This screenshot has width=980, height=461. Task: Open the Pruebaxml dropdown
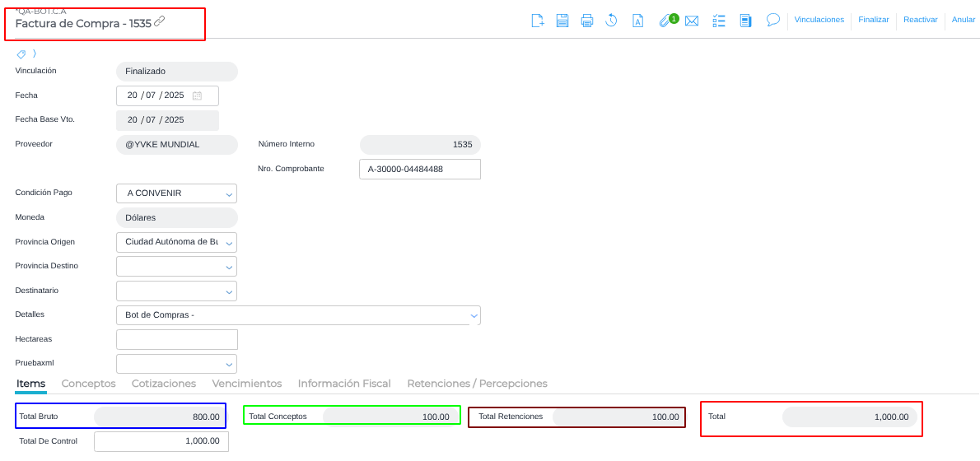(228, 364)
